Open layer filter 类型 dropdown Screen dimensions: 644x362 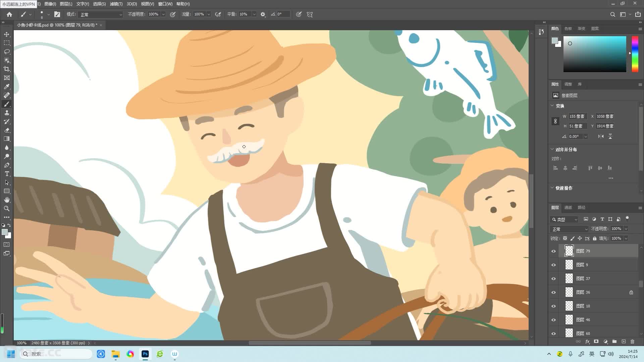pyautogui.click(x=565, y=219)
